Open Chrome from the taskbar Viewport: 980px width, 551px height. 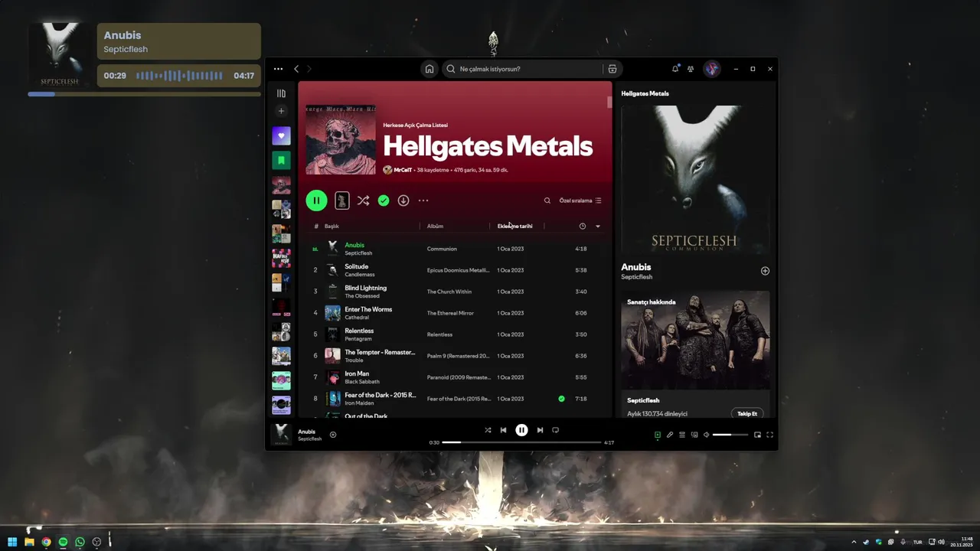point(46,542)
